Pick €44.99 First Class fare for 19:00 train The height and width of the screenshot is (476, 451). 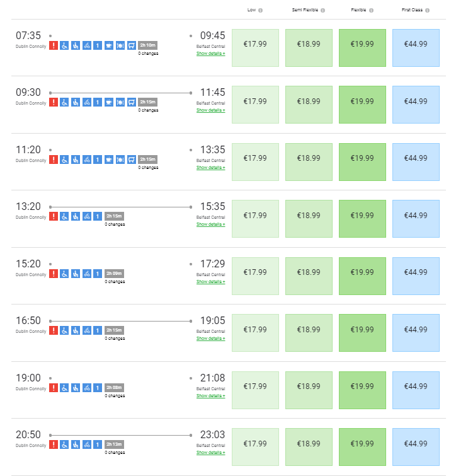coord(415,386)
